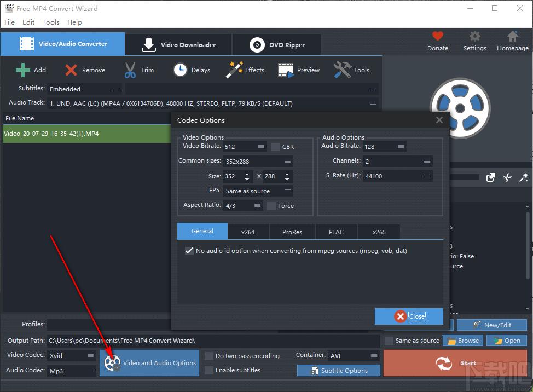Screen dimensions: 533x392
Task: Check Same as source output path
Action: coord(389,341)
